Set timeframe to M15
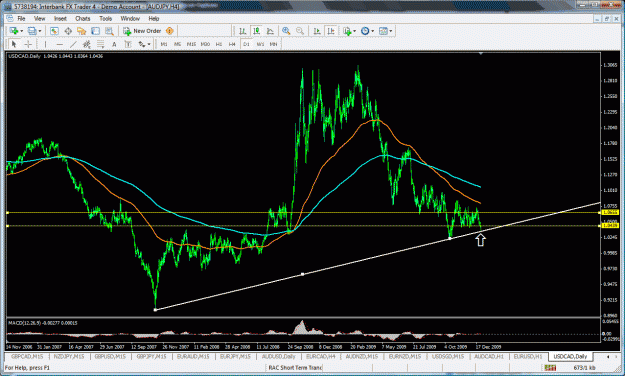The image size is (625, 376). pyautogui.click(x=191, y=44)
